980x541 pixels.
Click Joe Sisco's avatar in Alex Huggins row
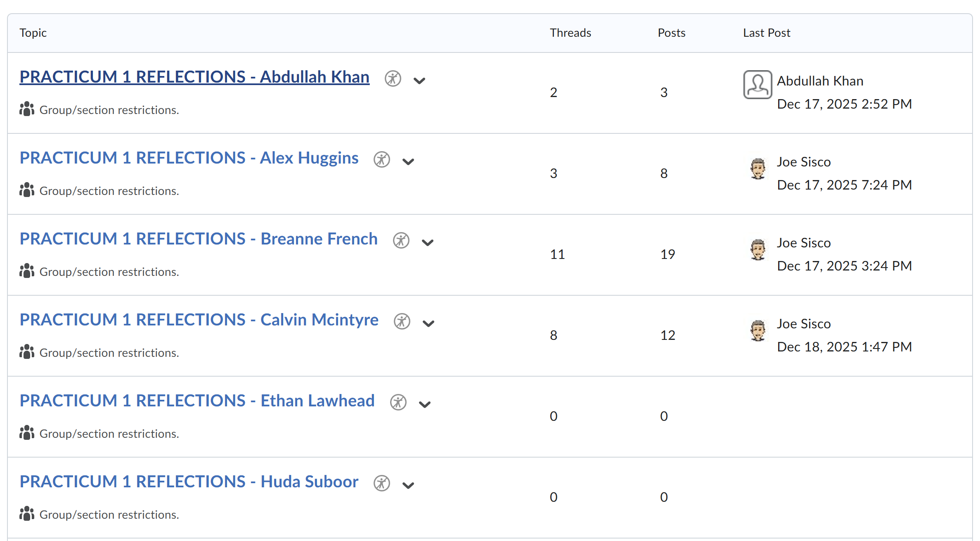click(x=757, y=168)
